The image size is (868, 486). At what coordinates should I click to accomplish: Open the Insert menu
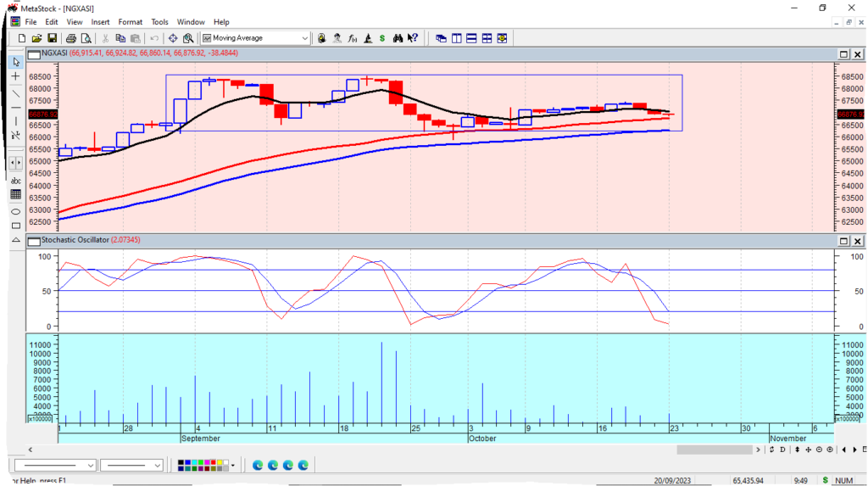100,21
